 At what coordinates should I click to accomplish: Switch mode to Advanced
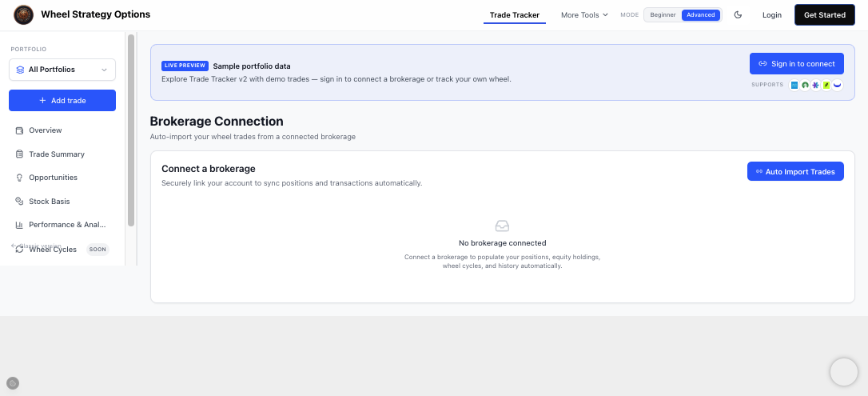[701, 15]
